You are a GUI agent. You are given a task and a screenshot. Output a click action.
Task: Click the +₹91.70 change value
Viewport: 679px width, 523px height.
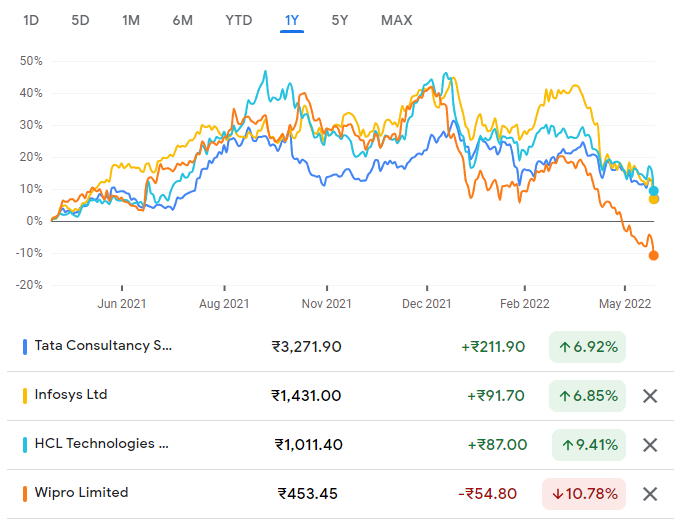pos(496,396)
